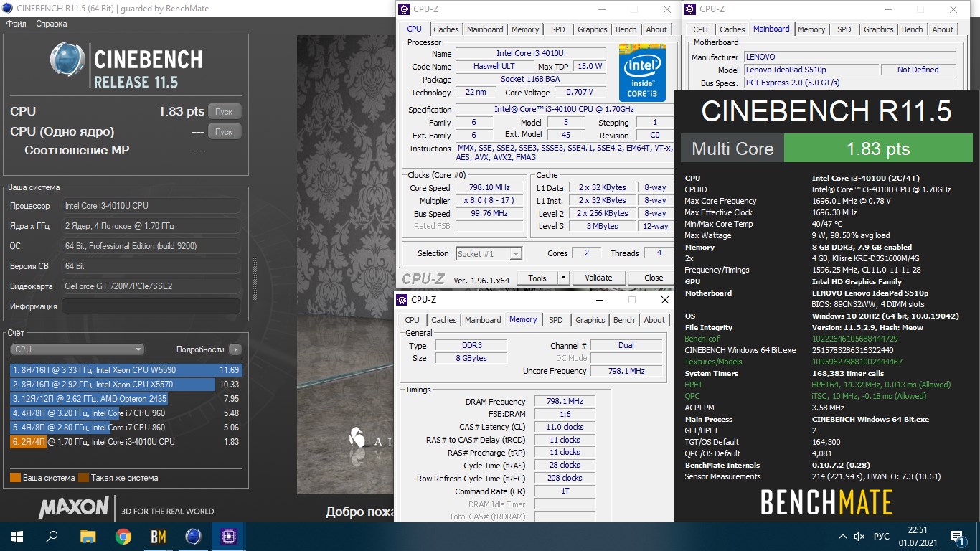
Task: Open the Файл menu in Cinebench
Action: point(17,24)
